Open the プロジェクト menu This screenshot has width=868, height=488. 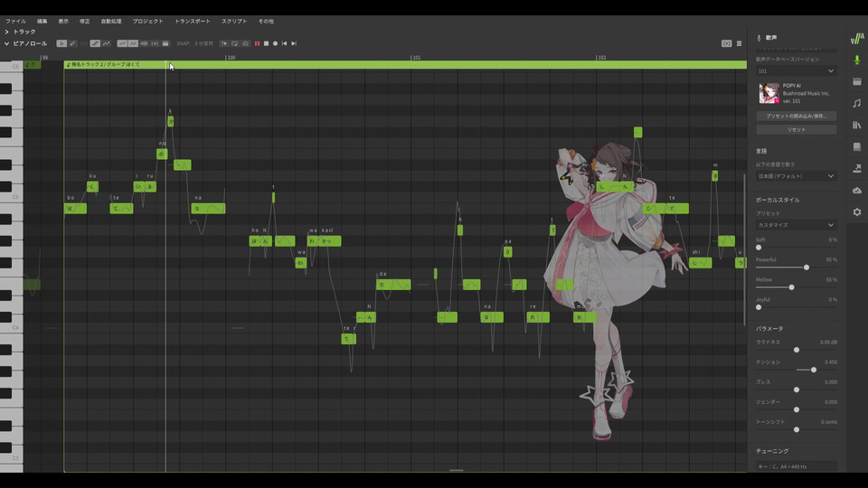[147, 21]
